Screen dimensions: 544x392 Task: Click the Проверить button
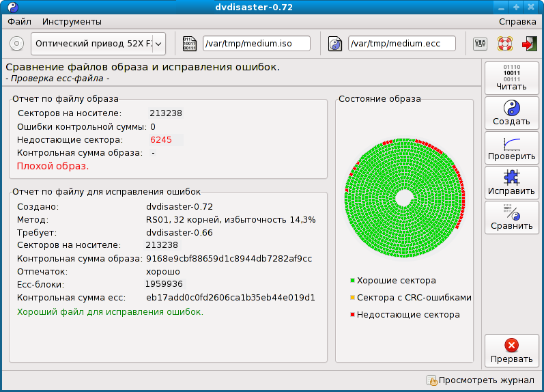point(511,148)
